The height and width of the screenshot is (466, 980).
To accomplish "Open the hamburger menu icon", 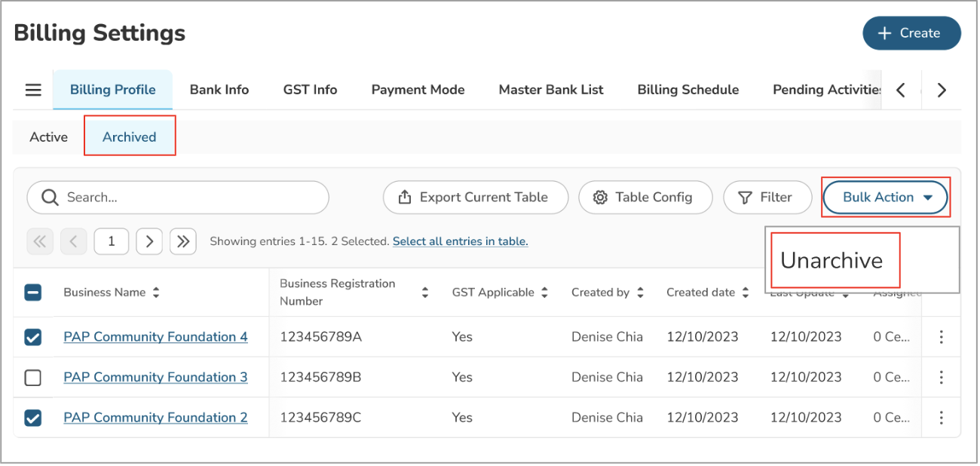I will 33,90.
